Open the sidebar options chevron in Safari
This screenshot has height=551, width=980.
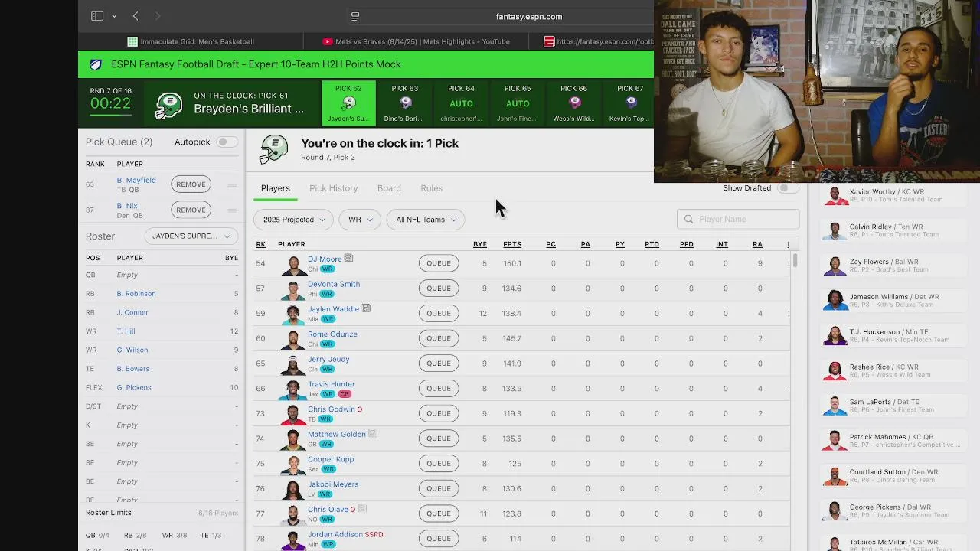(x=114, y=16)
